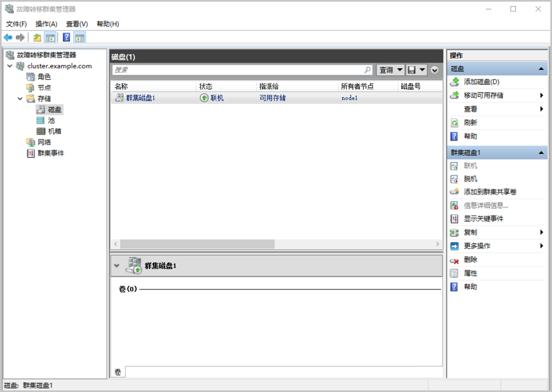
Task: Open the 查看(V) menu
Action: [77, 24]
